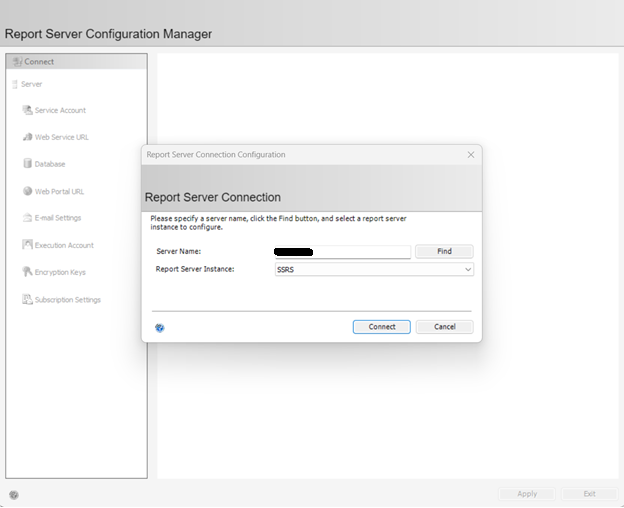Open the Database page
The image size is (624, 508).
click(50, 164)
